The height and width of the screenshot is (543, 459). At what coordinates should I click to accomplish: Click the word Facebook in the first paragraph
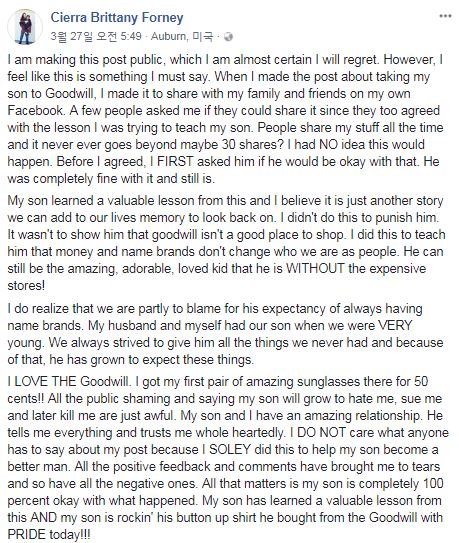[36, 110]
